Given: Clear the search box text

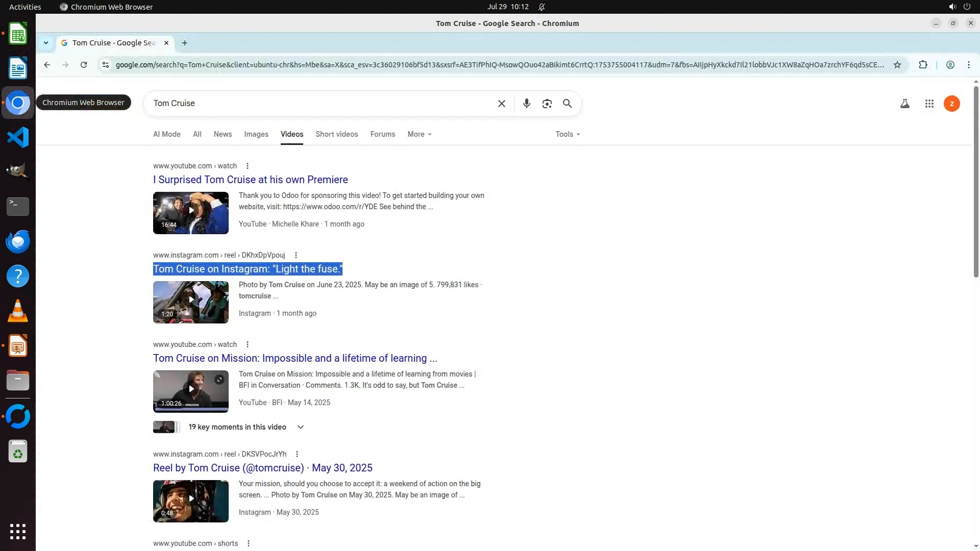Looking at the screenshot, I should point(501,104).
